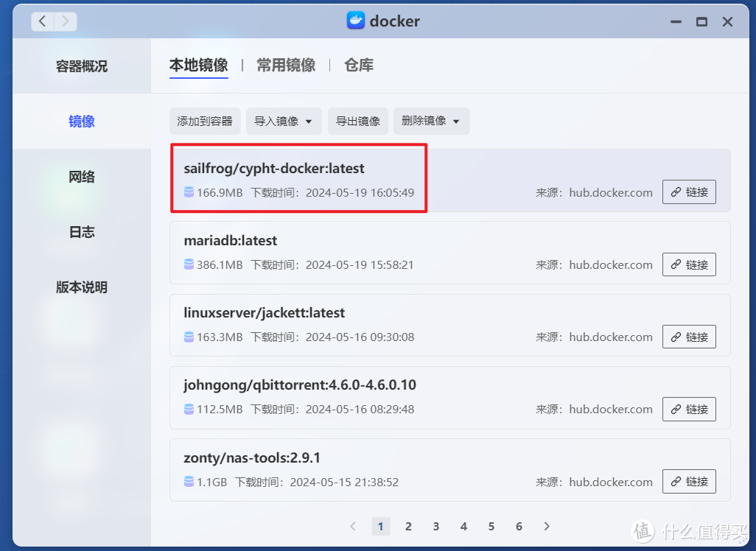This screenshot has height=551, width=756.
Task: Click the docker whale icon in title bar
Action: pyautogui.click(x=356, y=21)
